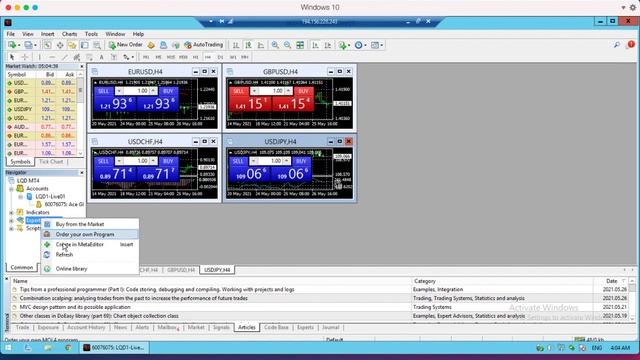Open the Tools menu
This screenshot has height=360, width=640.
pos(91,34)
